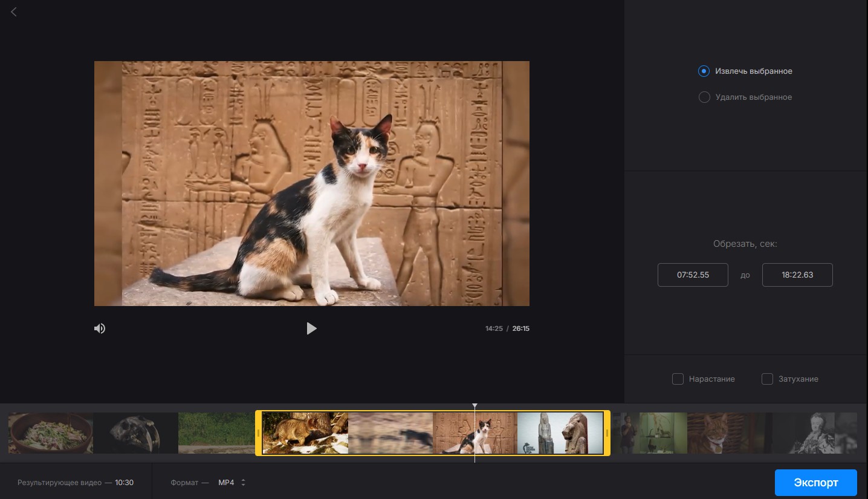Click the skull thumbnail in timeline

(136, 433)
